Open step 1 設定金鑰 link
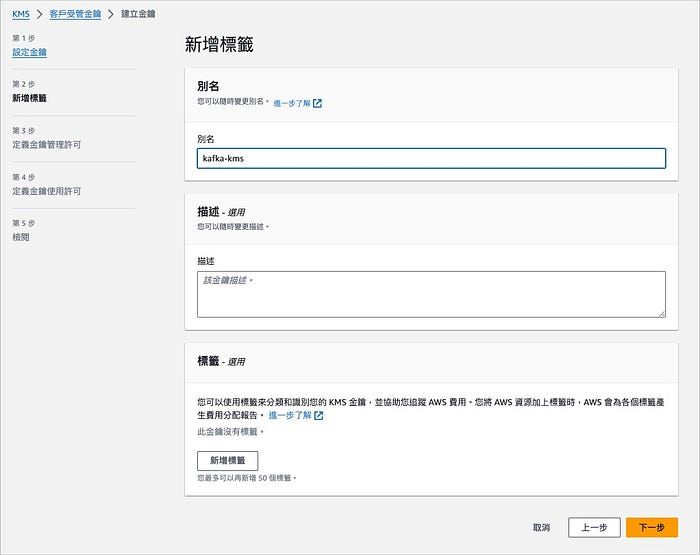This screenshot has height=555, width=700. pos(29,52)
